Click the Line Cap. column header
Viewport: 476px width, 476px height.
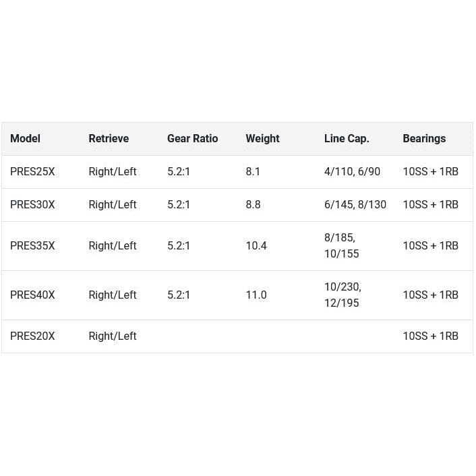[x=347, y=138]
